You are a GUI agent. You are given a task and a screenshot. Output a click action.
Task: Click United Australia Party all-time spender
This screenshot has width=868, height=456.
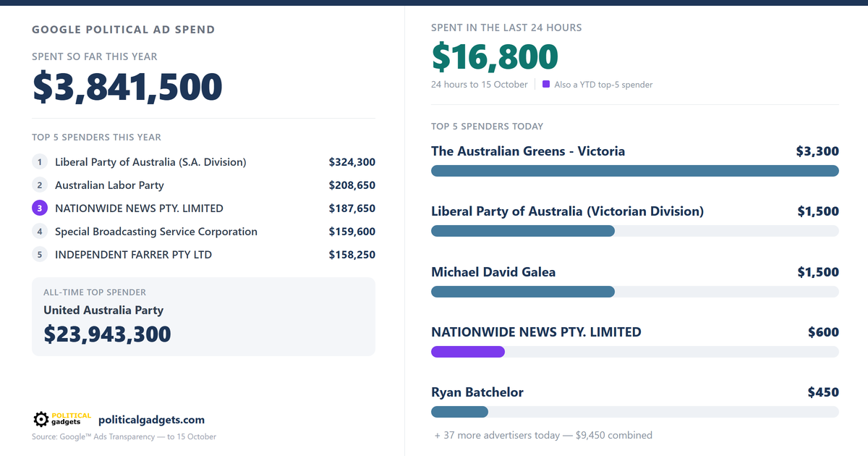click(x=103, y=310)
